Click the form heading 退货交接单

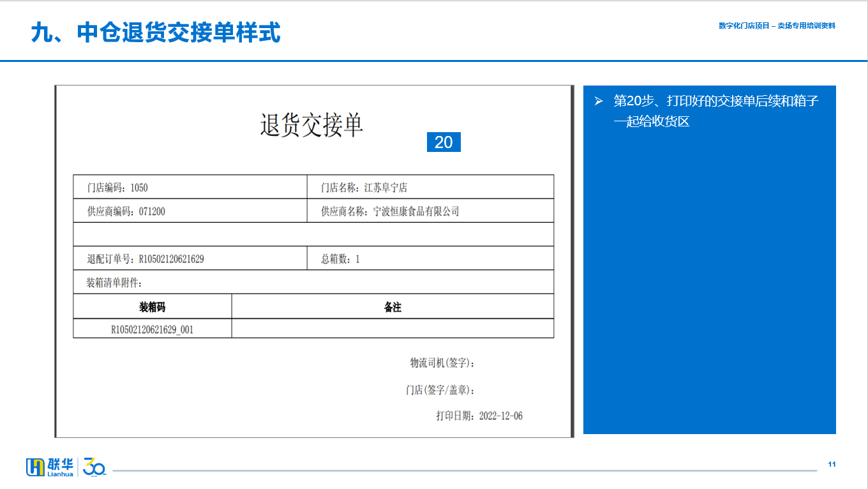[311, 124]
